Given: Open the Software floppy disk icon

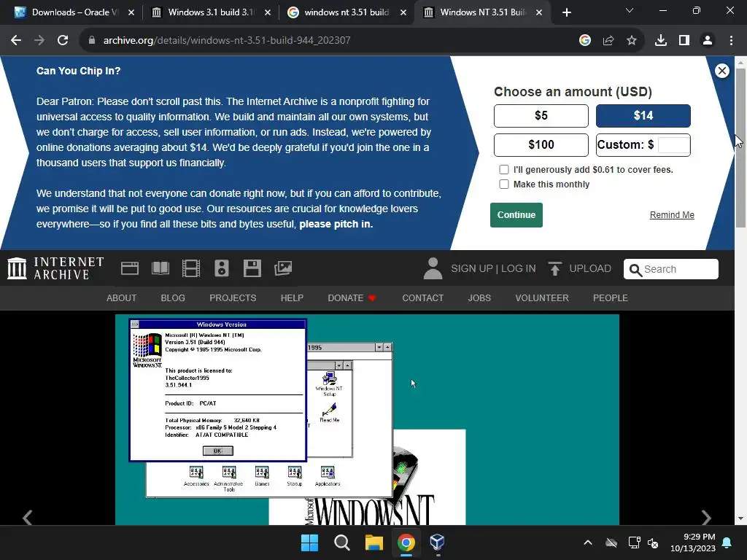Looking at the screenshot, I should pos(252,268).
